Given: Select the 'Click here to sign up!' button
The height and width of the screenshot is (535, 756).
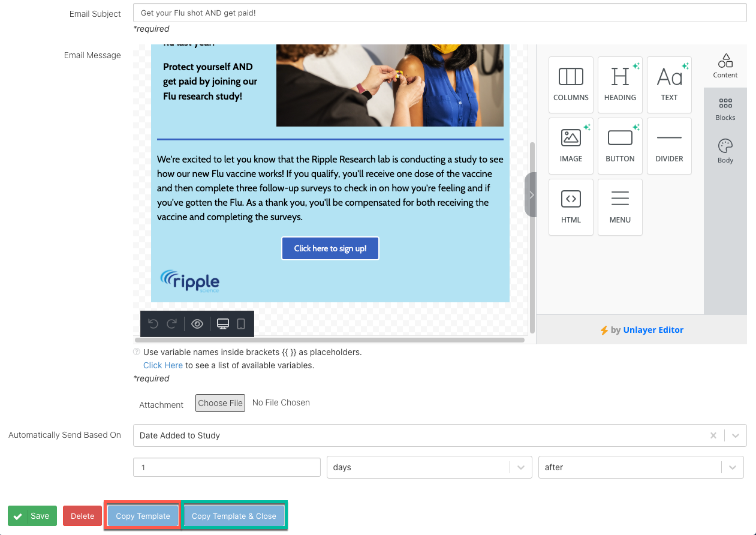Looking at the screenshot, I should click(x=330, y=248).
